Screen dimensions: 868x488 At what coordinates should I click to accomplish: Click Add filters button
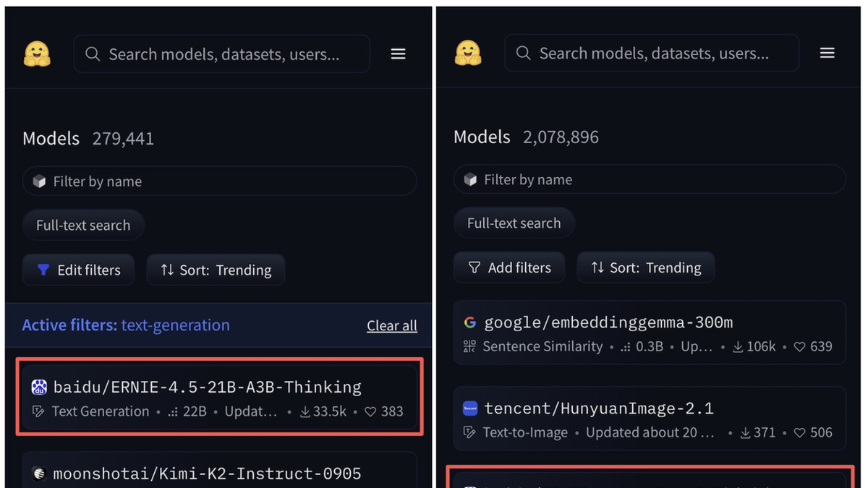(509, 267)
